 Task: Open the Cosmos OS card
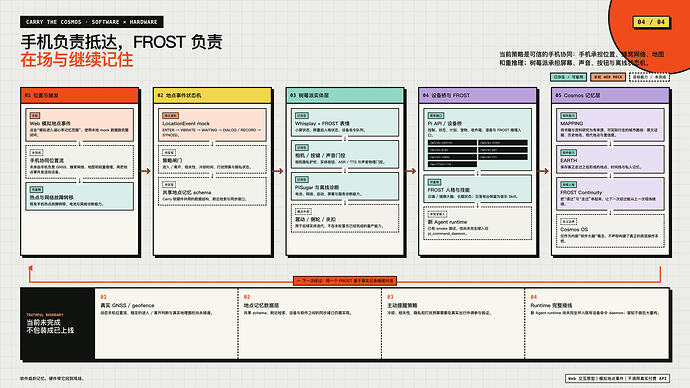610,231
